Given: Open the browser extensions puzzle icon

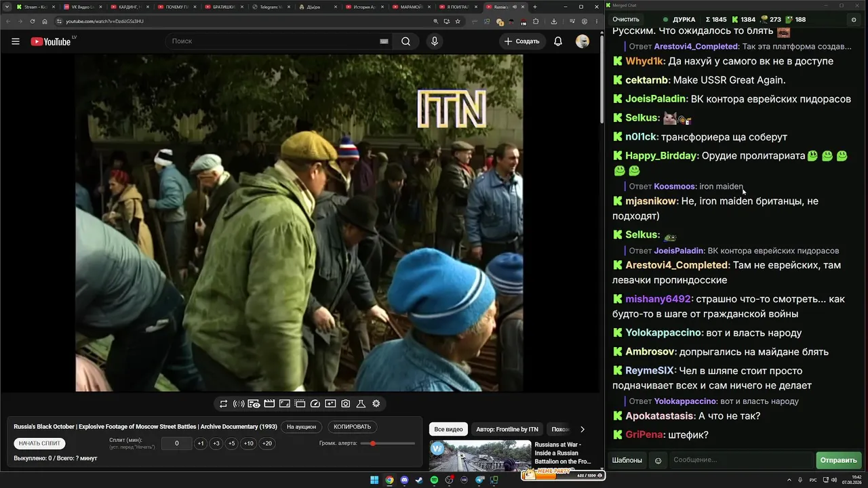Looking at the screenshot, I should 536,21.
